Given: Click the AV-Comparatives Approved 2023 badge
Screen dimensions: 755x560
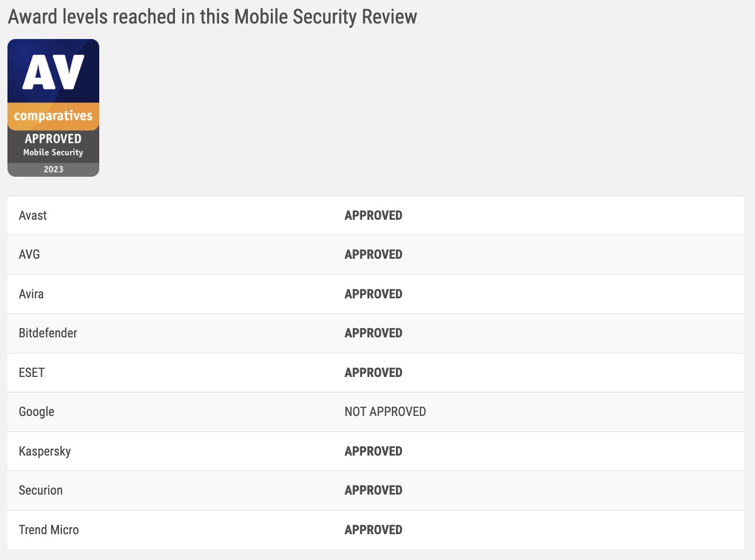Looking at the screenshot, I should (x=53, y=108).
